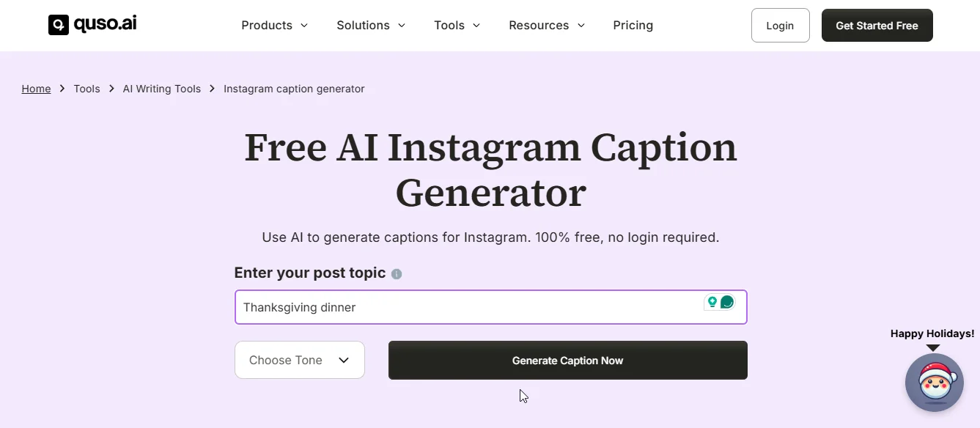
Task: Go to the Pricing page
Action: tap(633, 25)
